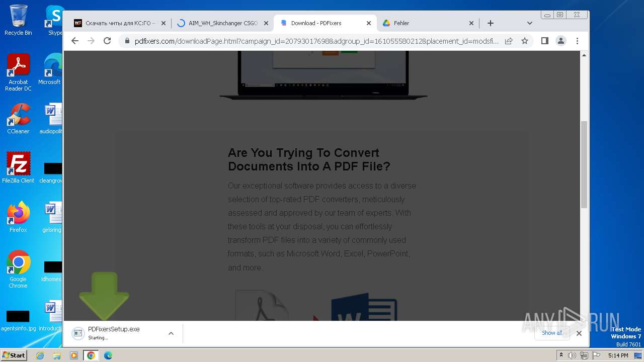
Task: Close the Fehler tab
Action: click(x=471, y=23)
